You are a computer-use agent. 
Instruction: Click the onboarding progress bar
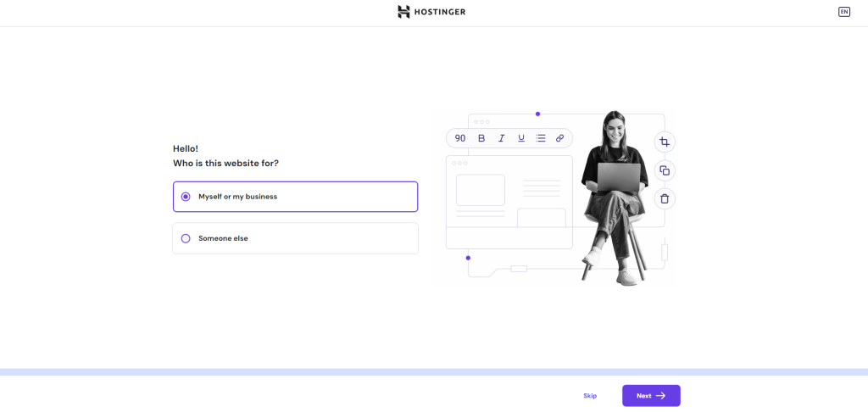point(434,372)
